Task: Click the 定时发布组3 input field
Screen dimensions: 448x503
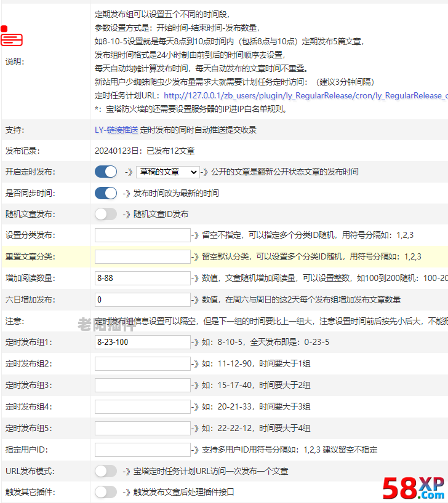Action: (143, 386)
